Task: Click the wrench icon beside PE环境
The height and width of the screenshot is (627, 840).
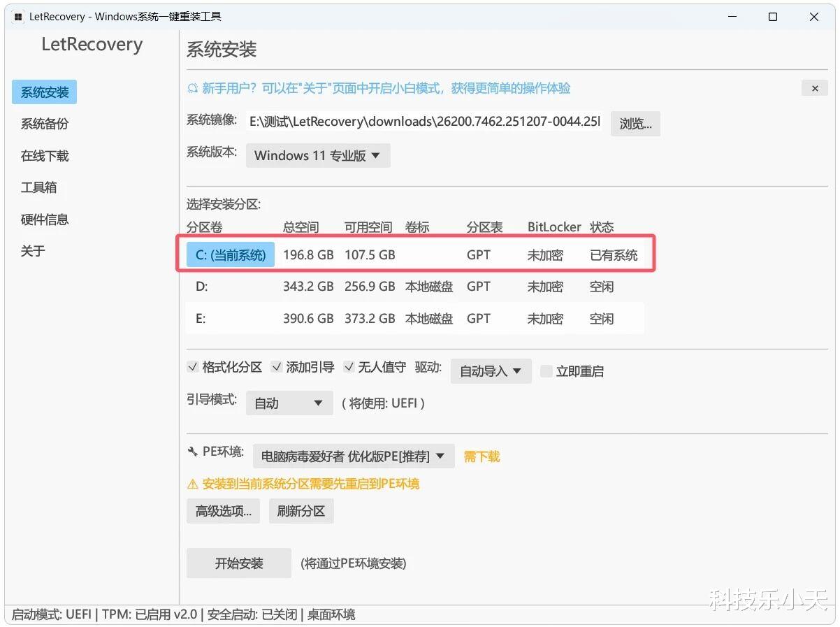Action: (193, 452)
